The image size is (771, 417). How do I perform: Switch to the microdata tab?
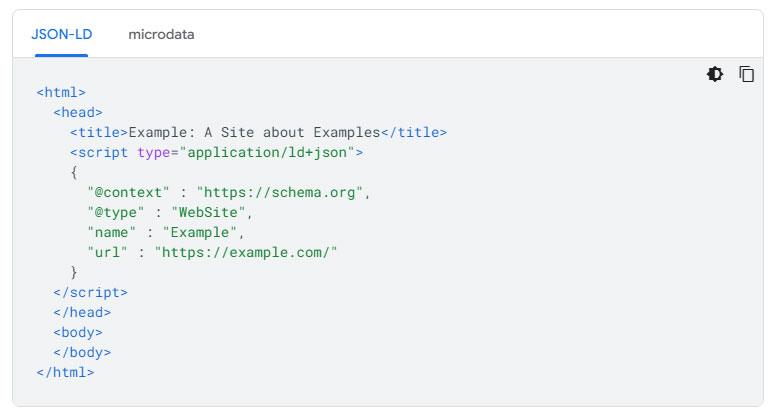pos(161,34)
